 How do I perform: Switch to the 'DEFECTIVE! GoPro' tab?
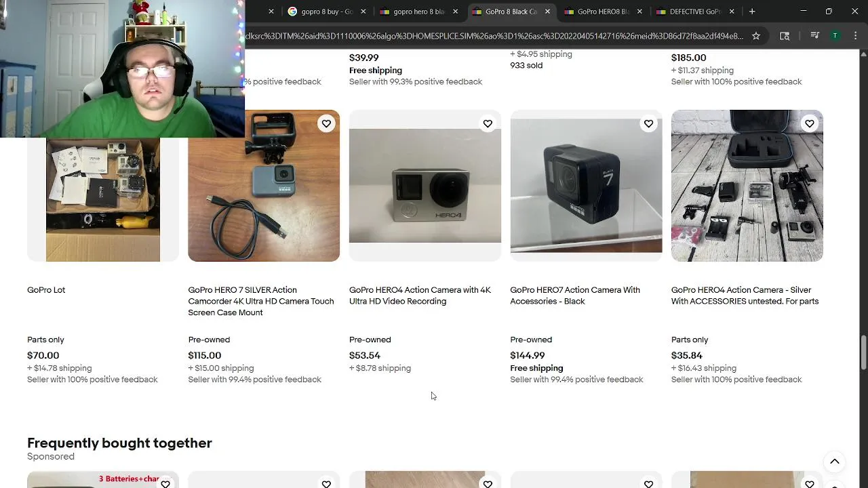pyautogui.click(x=695, y=12)
